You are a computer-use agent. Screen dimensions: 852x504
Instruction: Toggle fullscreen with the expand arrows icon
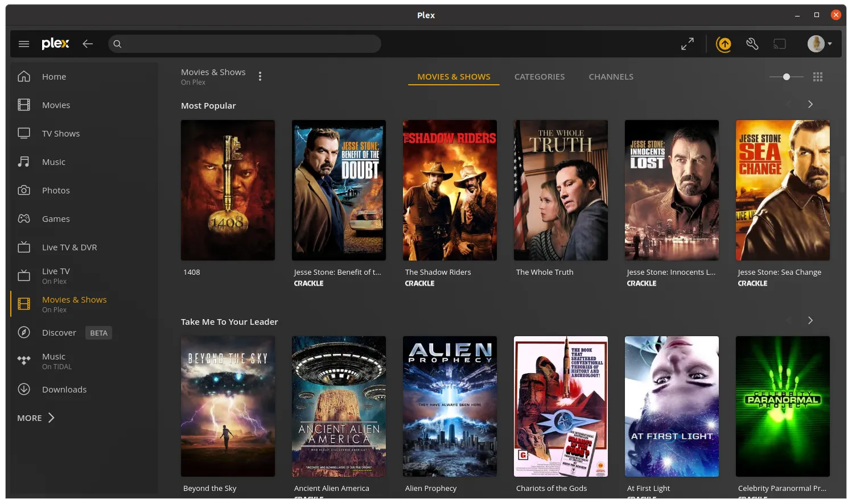(x=688, y=44)
